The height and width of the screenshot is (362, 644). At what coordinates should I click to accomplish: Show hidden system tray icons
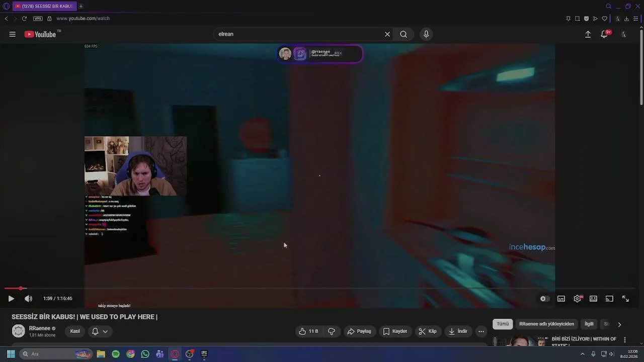pos(583,354)
